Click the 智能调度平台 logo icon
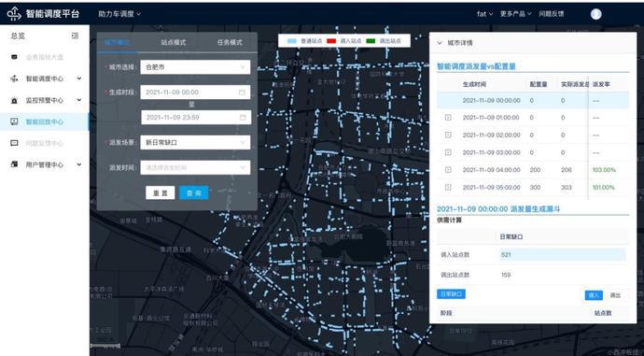The height and width of the screenshot is (356, 644). pyautogui.click(x=14, y=14)
